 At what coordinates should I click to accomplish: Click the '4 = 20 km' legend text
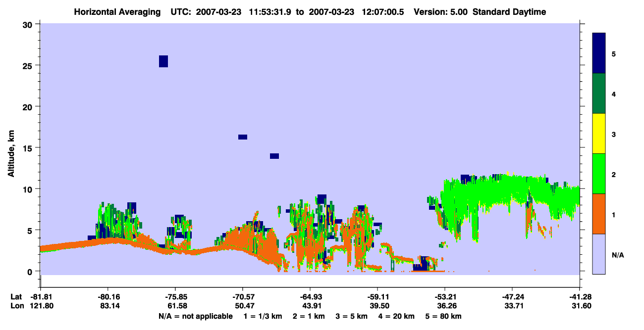pos(396,316)
